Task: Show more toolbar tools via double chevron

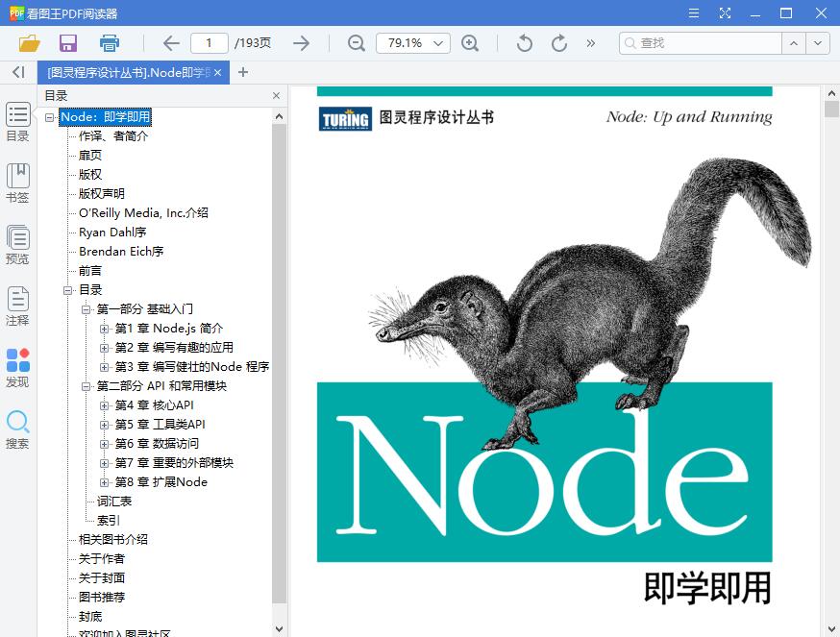Action: pyautogui.click(x=590, y=43)
